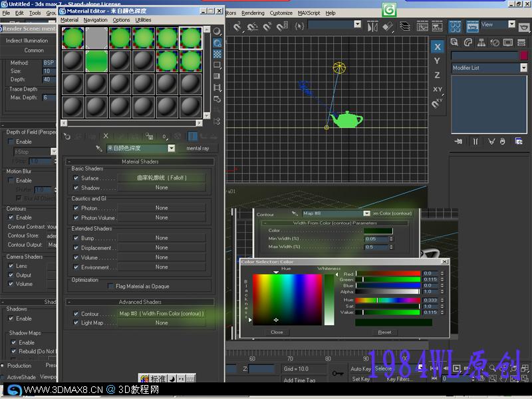This screenshot has height=399, width=532.
Task: Click the Green slider in Color Selector
Action: pos(388,279)
